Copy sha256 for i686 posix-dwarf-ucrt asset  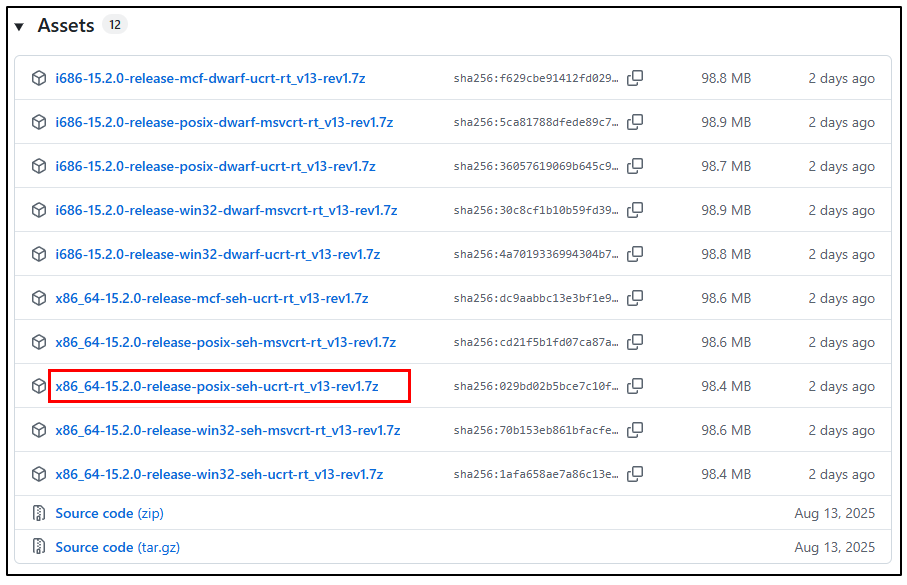(635, 166)
